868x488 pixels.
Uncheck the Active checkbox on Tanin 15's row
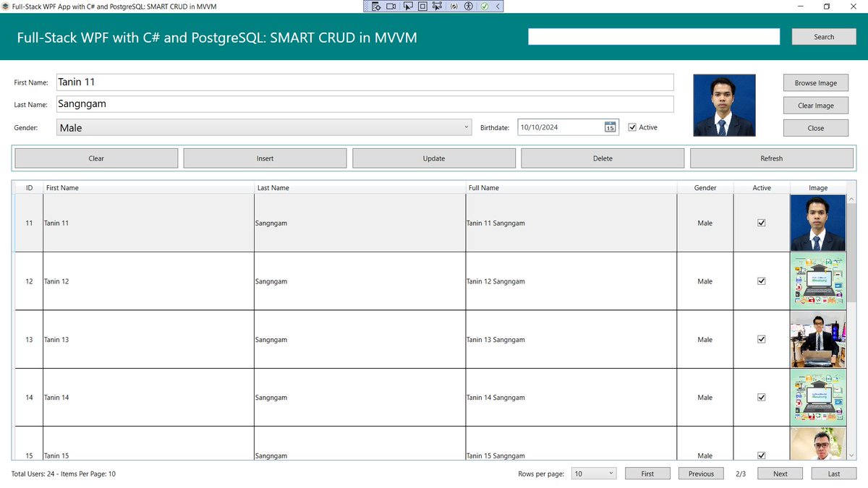coord(761,455)
